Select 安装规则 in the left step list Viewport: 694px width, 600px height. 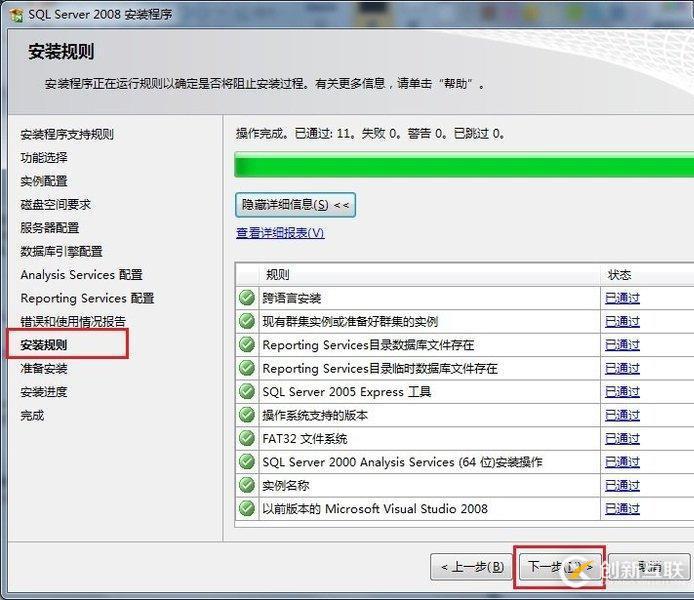(44, 345)
